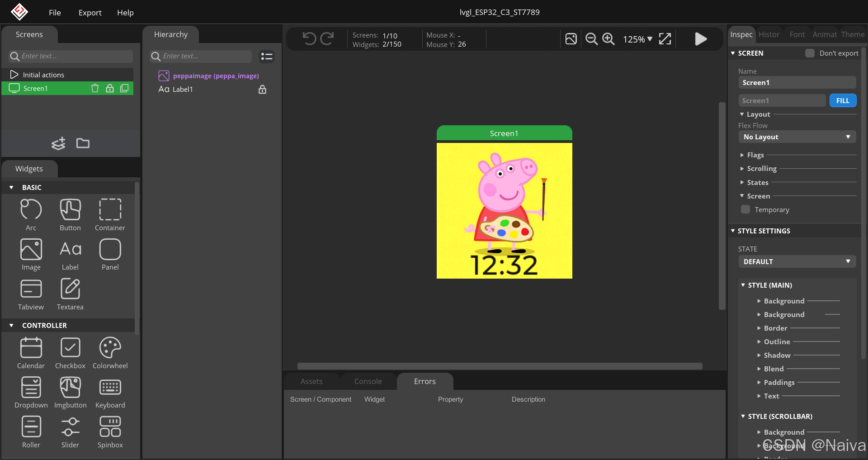Add a new screen with the layers-plus icon
Screen dimensions: 868x460
(58, 143)
